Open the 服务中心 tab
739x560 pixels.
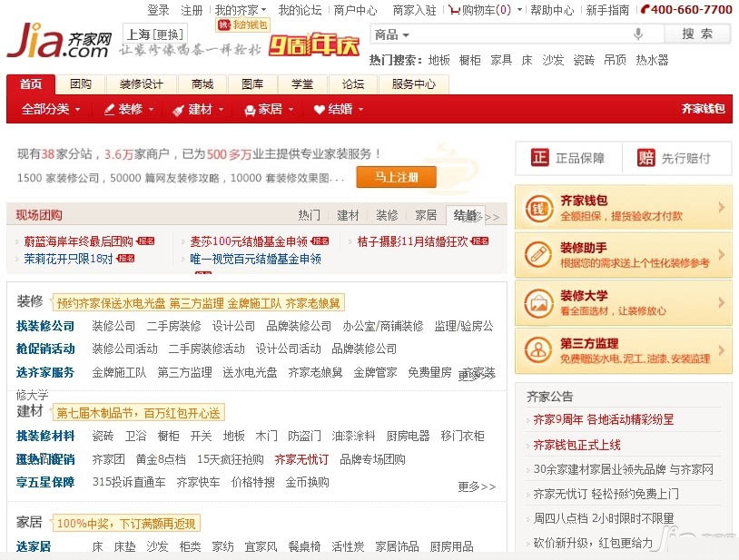413,84
